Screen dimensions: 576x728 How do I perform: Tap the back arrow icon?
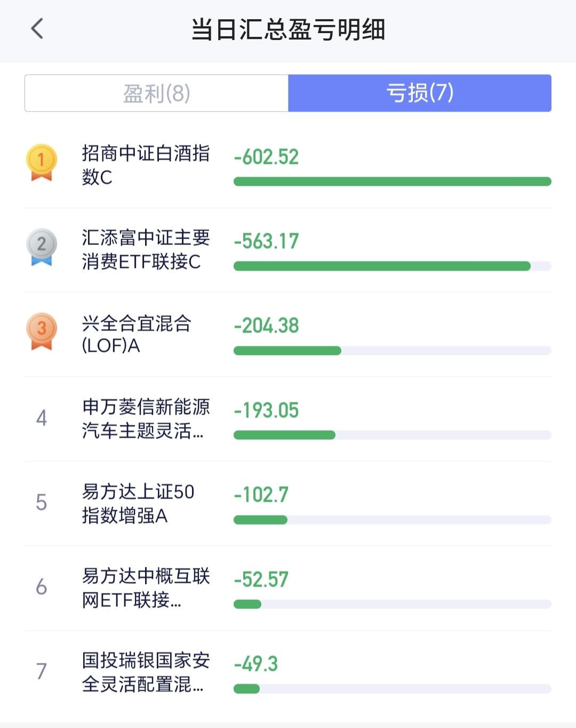37,29
